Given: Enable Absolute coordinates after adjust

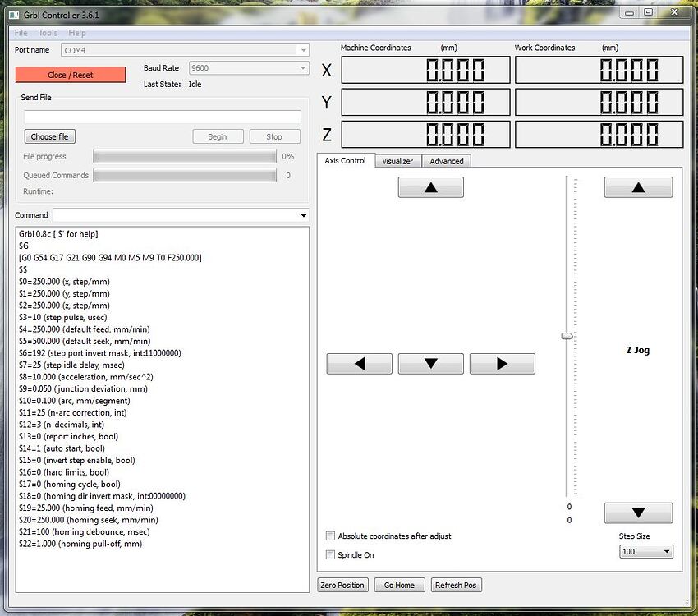Looking at the screenshot, I should [330, 536].
